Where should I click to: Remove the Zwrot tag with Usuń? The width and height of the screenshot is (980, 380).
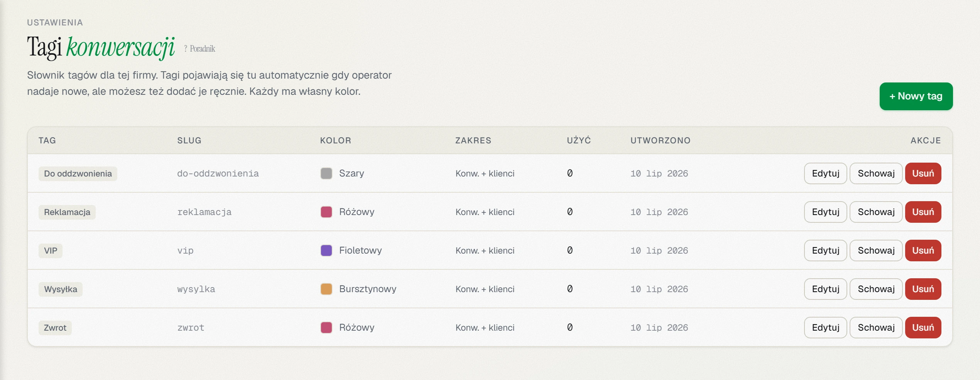point(923,328)
